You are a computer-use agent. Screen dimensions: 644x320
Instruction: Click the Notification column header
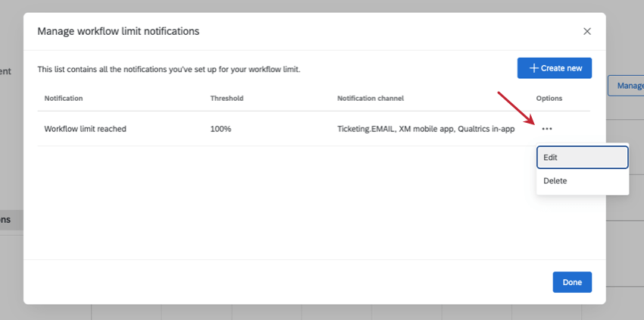64,99
